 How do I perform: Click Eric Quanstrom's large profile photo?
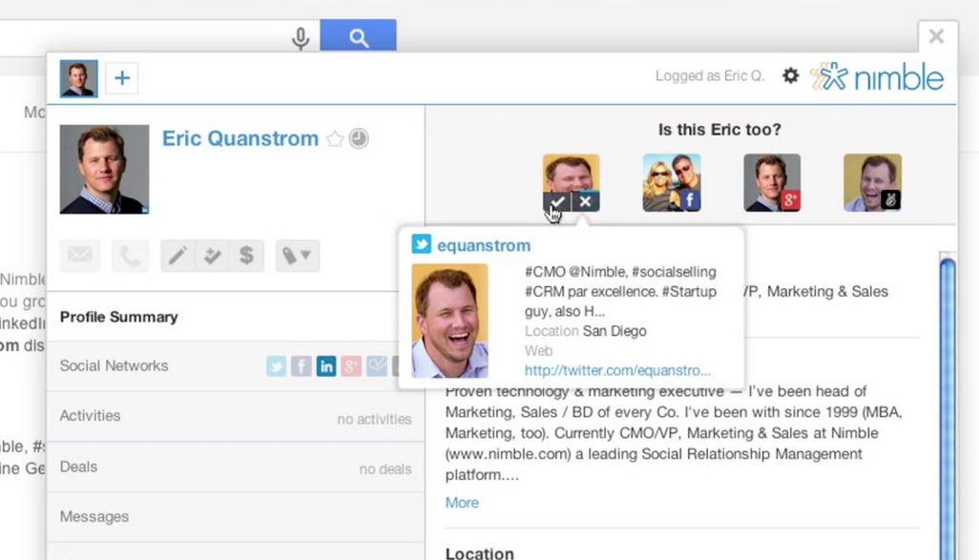(x=104, y=169)
